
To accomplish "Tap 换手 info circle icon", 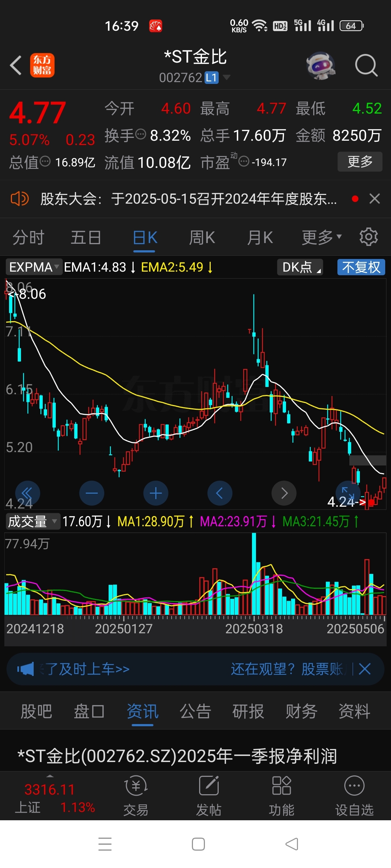I will point(140,135).
